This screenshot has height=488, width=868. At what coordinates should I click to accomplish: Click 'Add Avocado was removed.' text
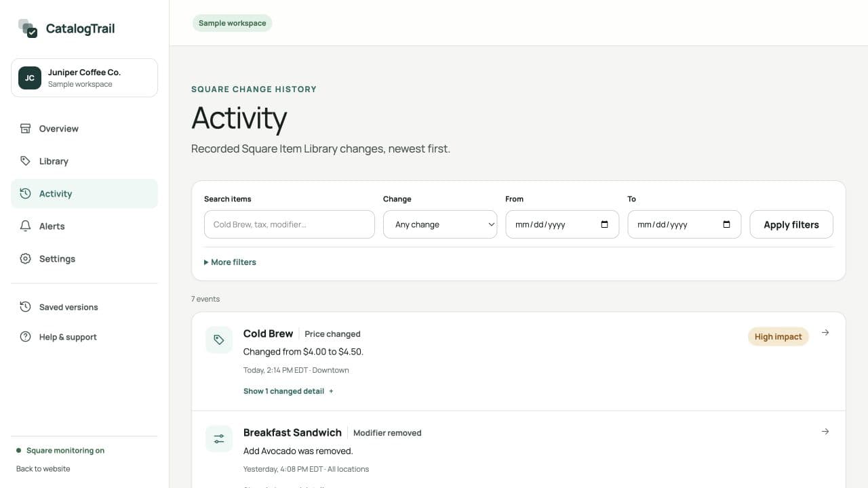[x=298, y=451]
